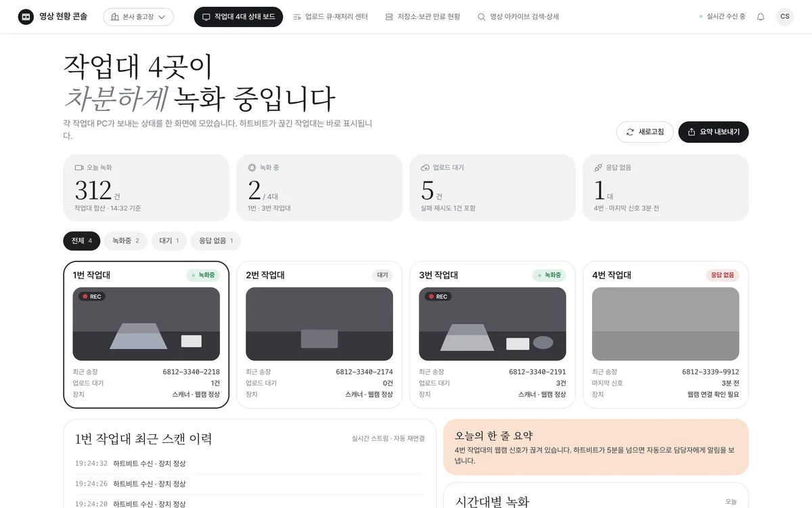Open the CS user avatar menu
The image size is (812, 508).
coord(785,17)
